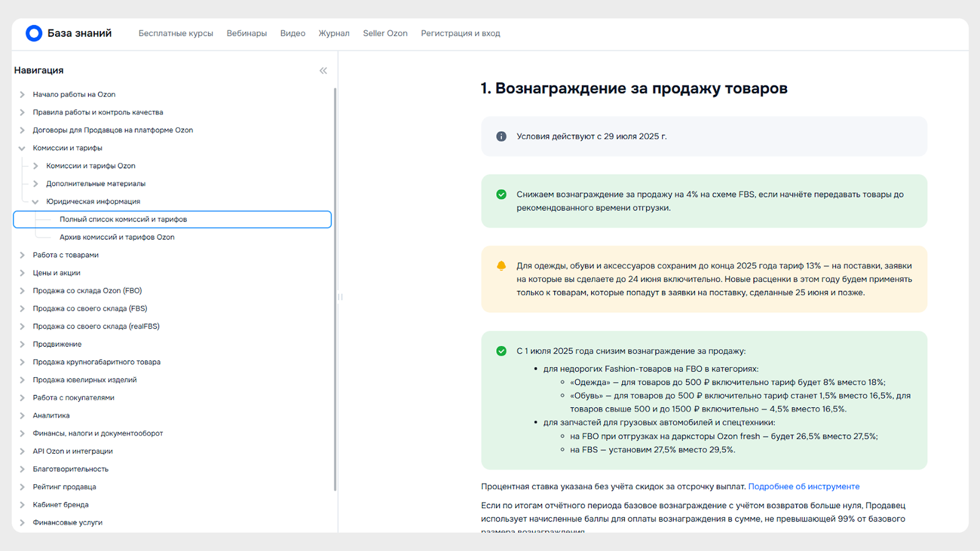Viewport: 980px width, 551px height.
Task: Click the orange bell icon in clothing notice
Action: (501, 266)
